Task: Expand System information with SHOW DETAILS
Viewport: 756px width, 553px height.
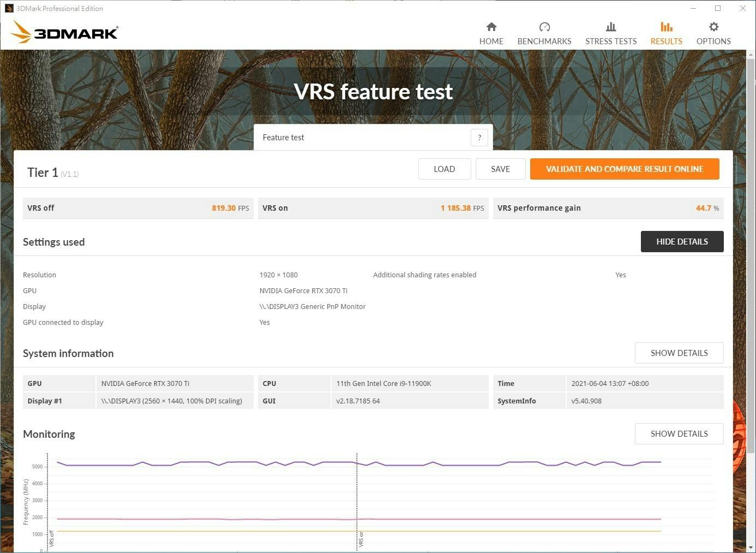Action: (679, 353)
